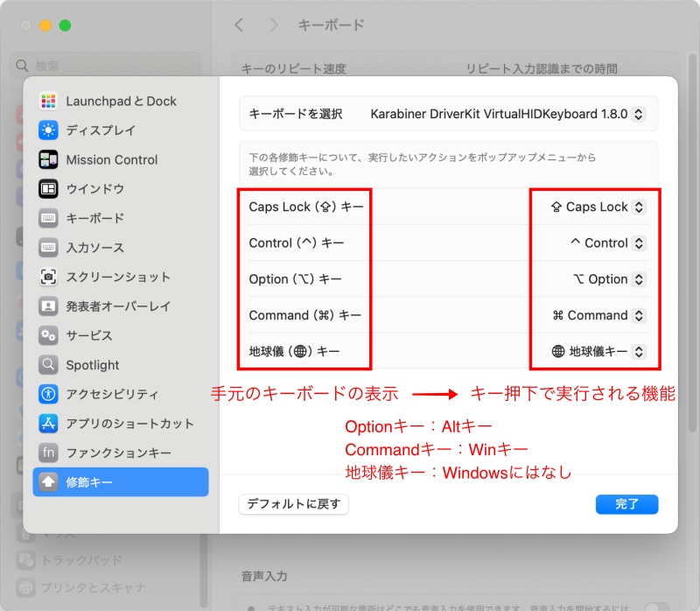Click the デフォルトに戻す button
The height and width of the screenshot is (611, 700).
click(x=293, y=504)
